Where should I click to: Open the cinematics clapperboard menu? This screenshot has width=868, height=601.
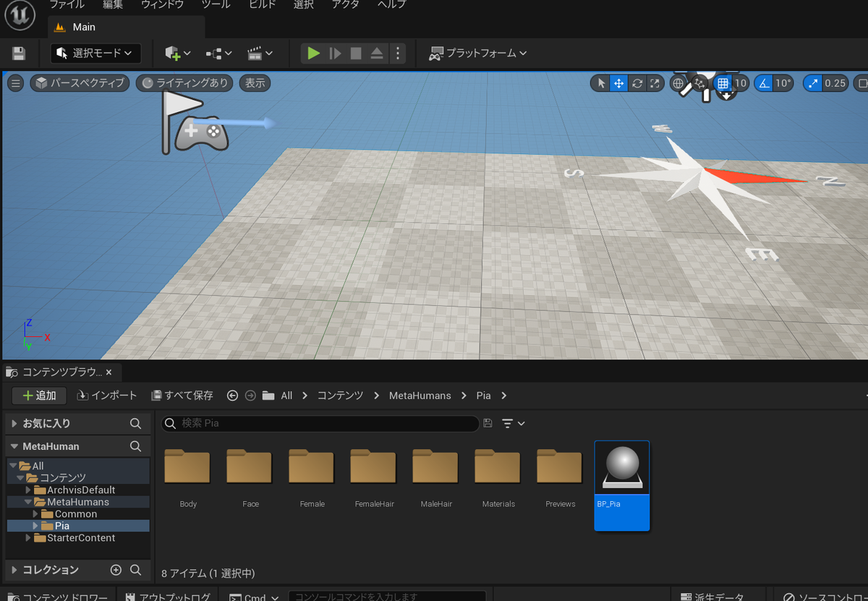coord(260,54)
